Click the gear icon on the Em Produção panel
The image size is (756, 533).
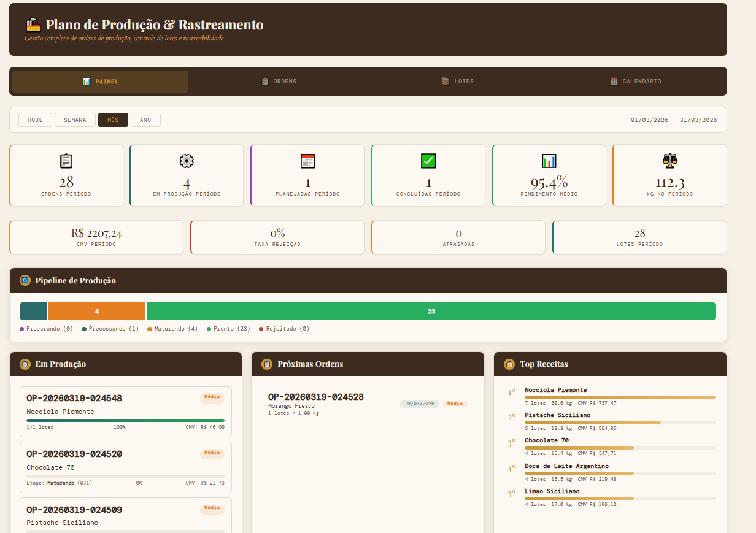pos(25,364)
